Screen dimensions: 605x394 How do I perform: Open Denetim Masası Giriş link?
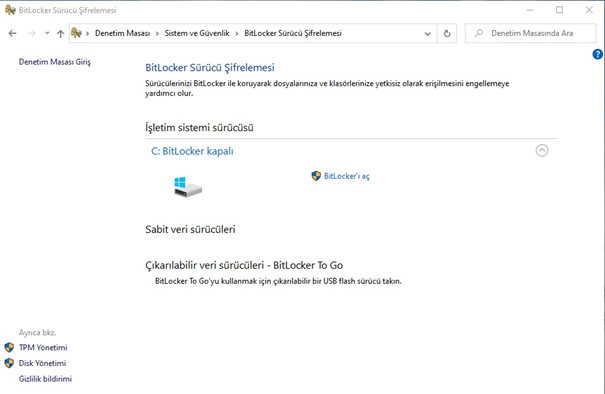(55, 62)
